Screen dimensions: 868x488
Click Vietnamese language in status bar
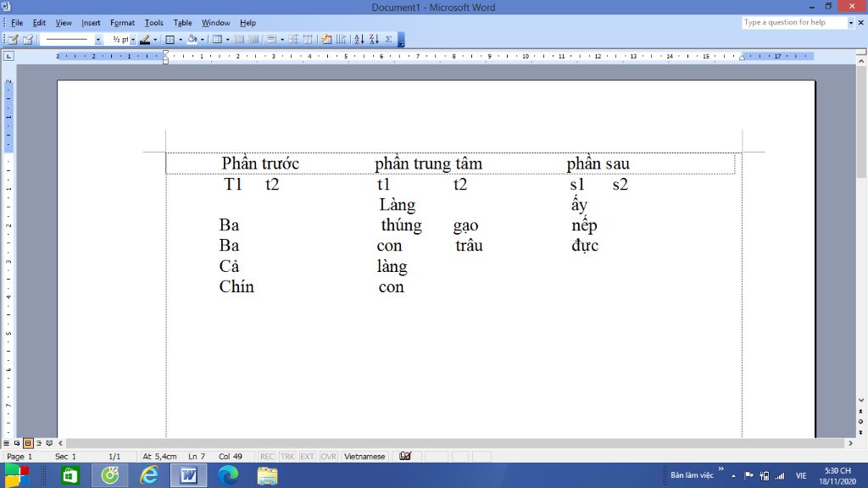364,457
